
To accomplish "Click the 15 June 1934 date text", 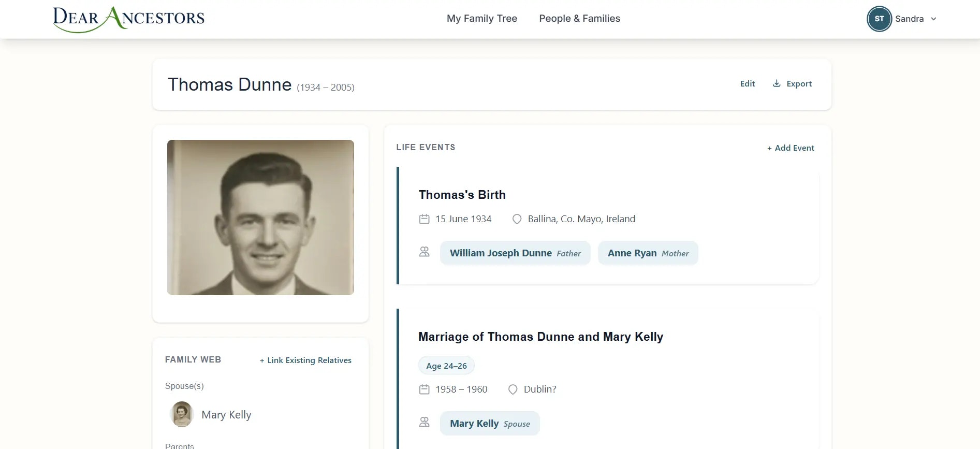I will [x=463, y=219].
